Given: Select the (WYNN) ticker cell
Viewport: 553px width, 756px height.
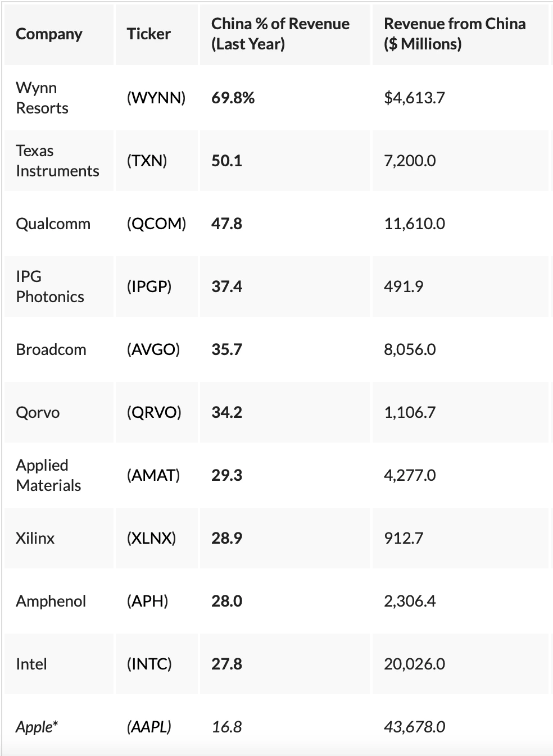Looking at the screenshot, I should [156, 98].
